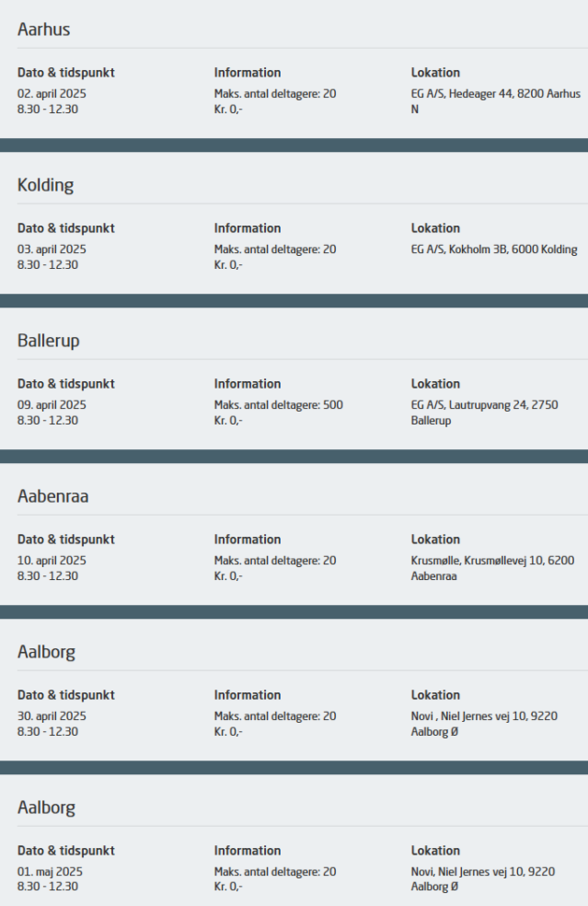
Task: Click the Hedeager 44 Aarhus address
Action: 495,101
